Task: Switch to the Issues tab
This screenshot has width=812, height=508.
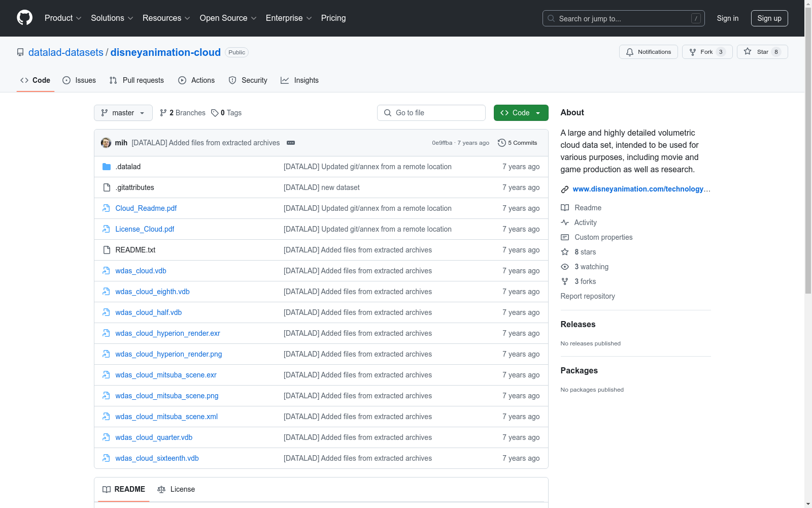Action: 79,80
